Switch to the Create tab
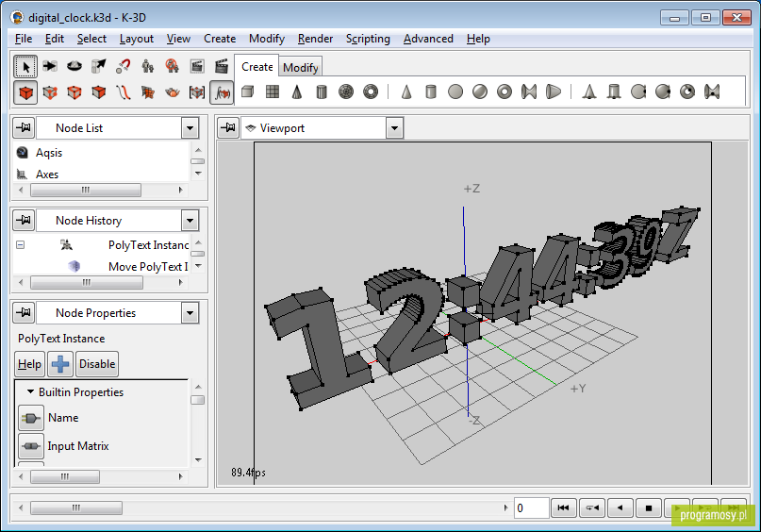This screenshot has height=532, width=761. coord(257,66)
